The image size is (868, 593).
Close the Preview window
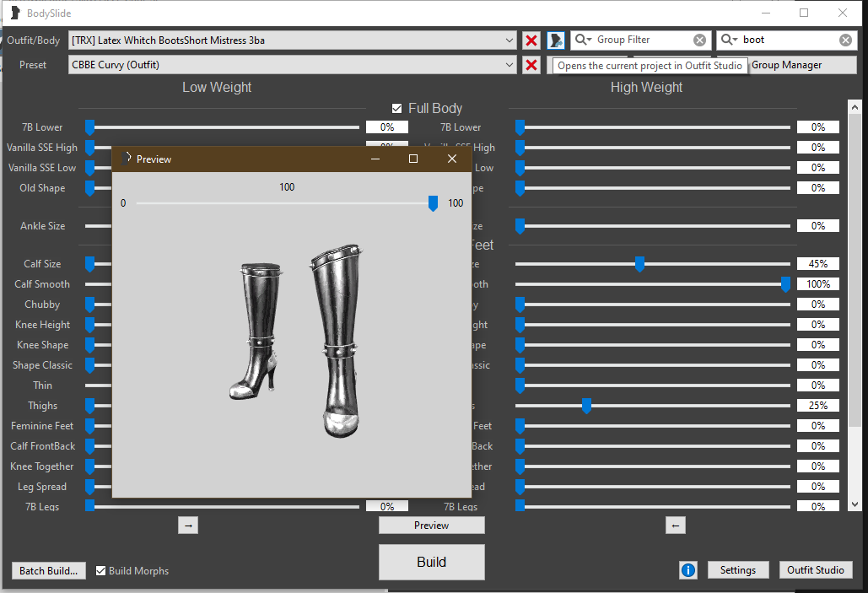[452, 159]
